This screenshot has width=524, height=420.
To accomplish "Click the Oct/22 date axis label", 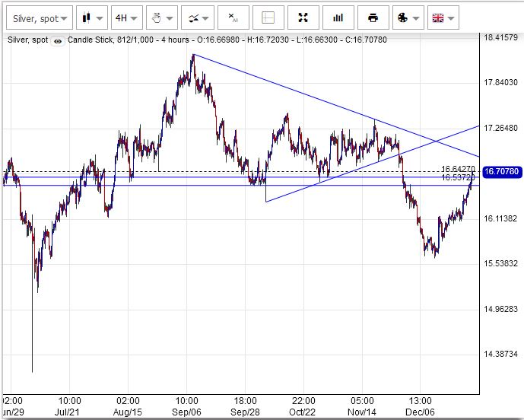I will click(303, 412).
